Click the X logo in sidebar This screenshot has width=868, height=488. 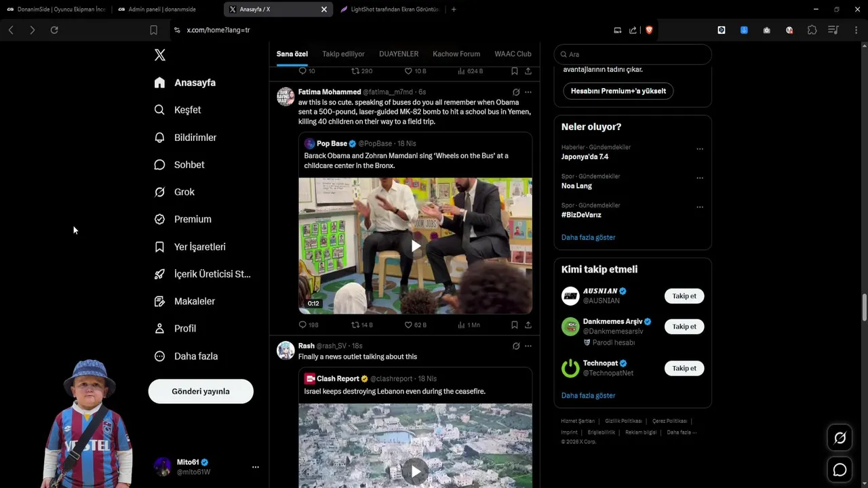(160, 55)
